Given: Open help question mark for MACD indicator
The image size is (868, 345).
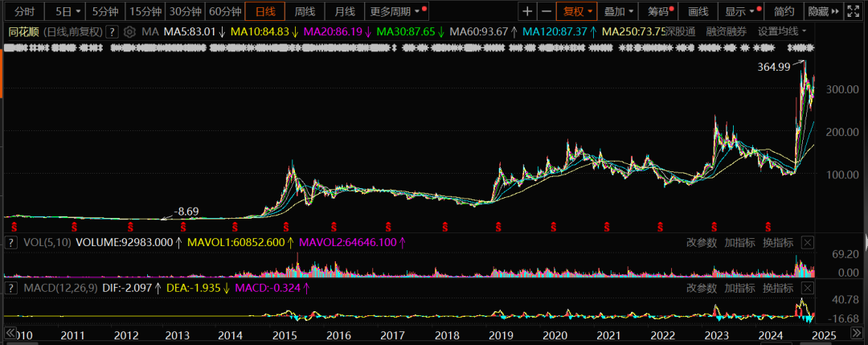Looking at the screenshot, I should pos(12,288).
